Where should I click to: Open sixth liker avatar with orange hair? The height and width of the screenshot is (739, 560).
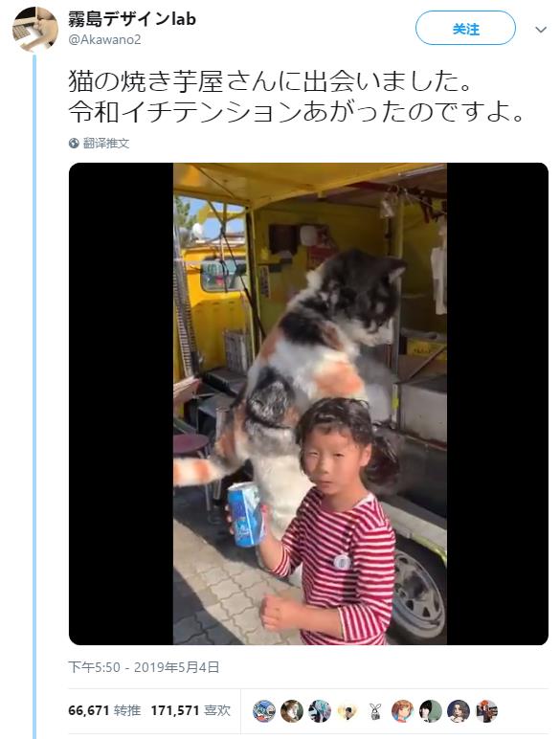[x=403, y=710]
